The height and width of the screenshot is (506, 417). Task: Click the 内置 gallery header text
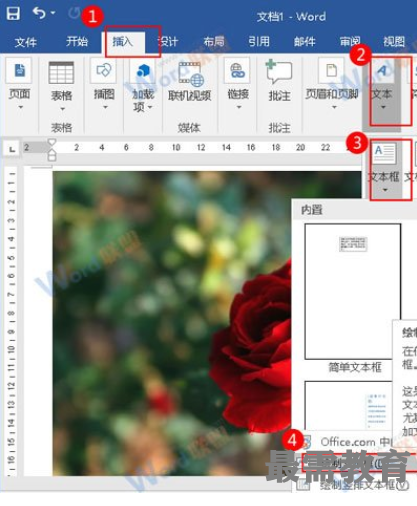[x=312, y=210]
